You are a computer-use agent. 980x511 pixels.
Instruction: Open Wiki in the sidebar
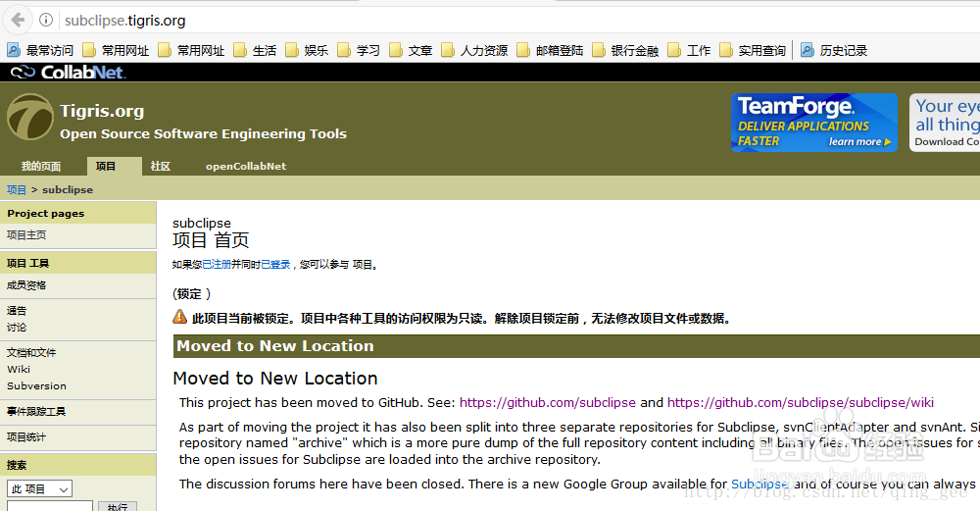(x=19, y=369)
